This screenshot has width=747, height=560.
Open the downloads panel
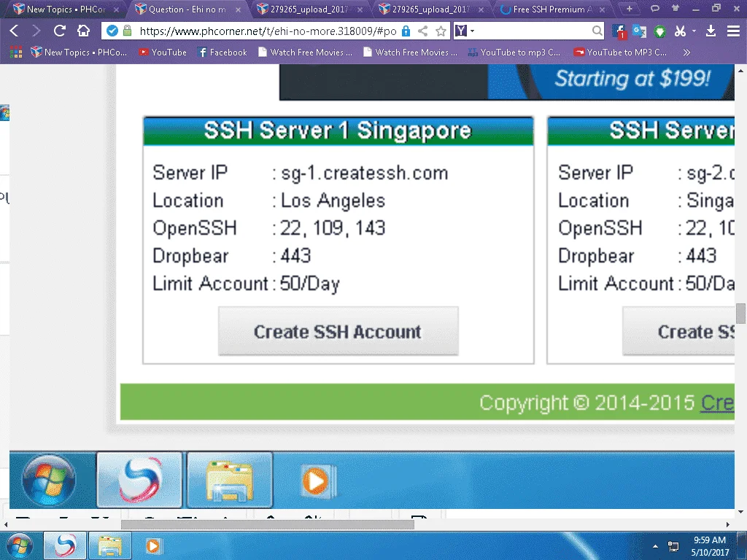coord(711,31)
